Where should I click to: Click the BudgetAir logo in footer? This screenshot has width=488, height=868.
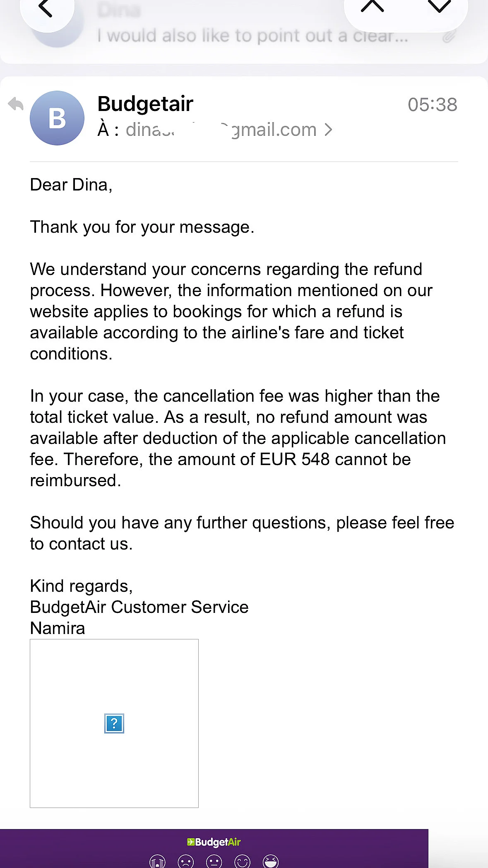[214, 842]
